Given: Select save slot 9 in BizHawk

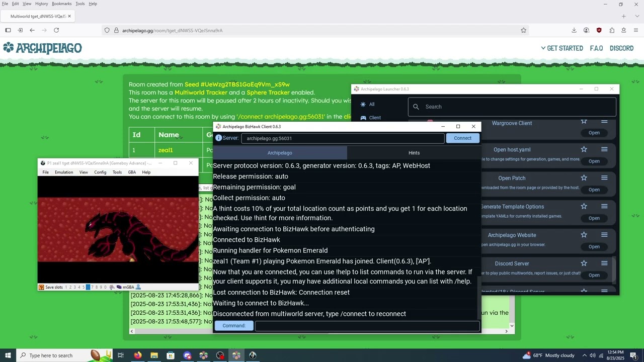Looking at the screenshot, I should pos(101,287).
